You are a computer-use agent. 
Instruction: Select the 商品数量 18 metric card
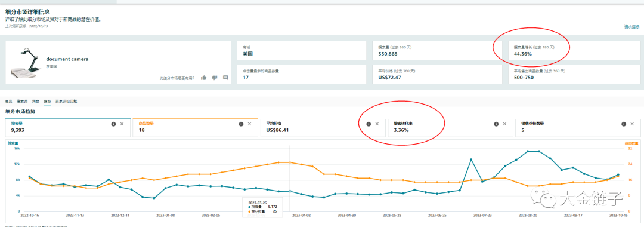[x=195, y=128]
